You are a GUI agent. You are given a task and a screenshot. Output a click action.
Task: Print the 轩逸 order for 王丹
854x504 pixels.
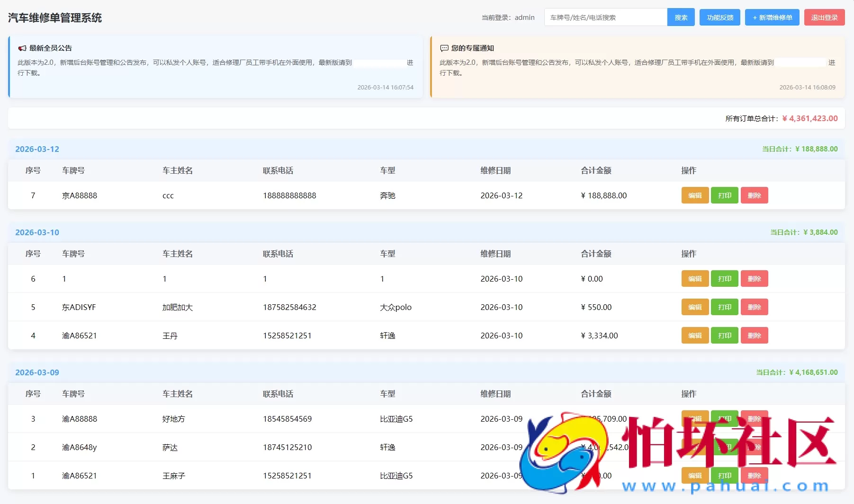(724, 335)
